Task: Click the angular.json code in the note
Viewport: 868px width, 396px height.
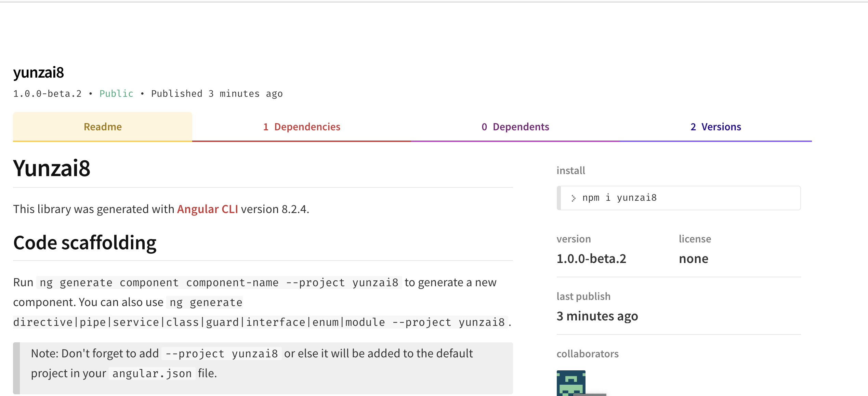Action: (x=152, y=373)
